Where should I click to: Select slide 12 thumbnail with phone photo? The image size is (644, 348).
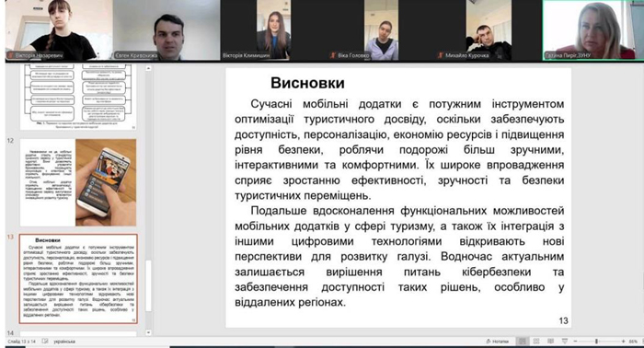click(x=78, y=182)
